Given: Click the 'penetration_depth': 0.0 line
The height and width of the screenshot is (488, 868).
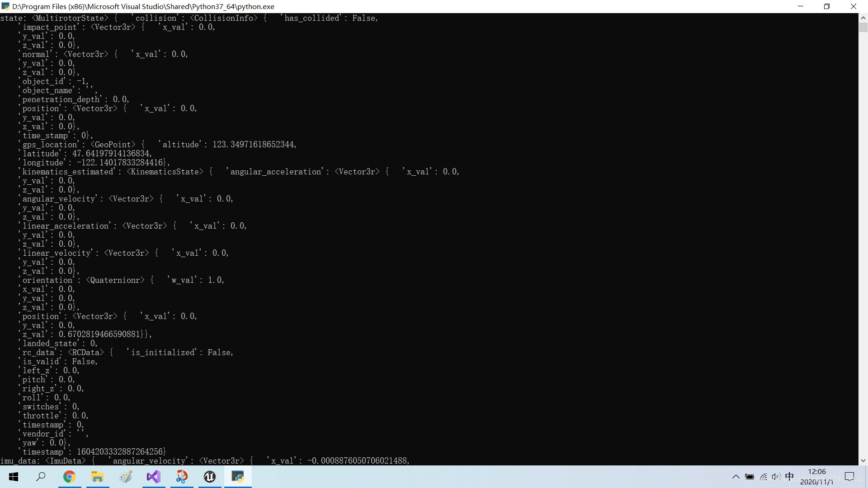Looking at the screenshot, I should [x=74, y=99].
